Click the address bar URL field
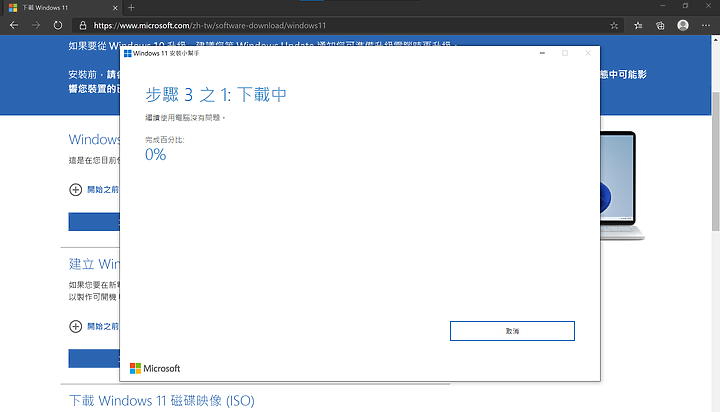Image resolution: width=720 pixels, height=412 pixels. [x=349, y=26]
